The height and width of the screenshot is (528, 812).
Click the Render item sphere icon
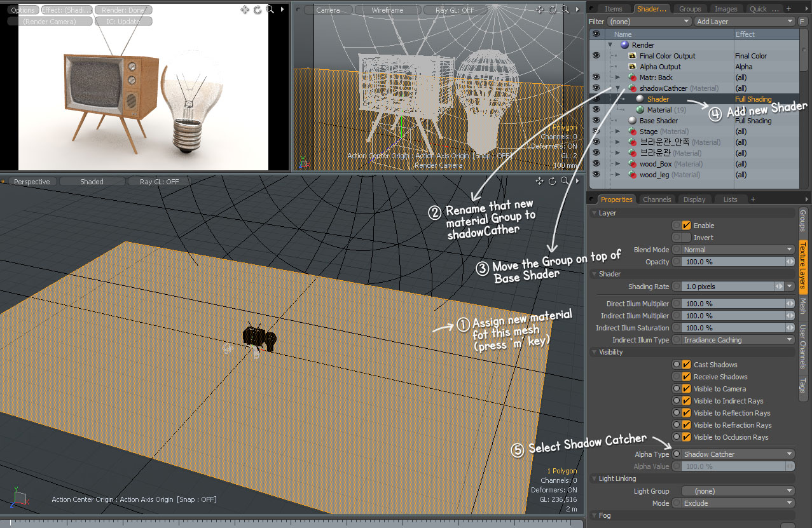[x=624, y=45]
